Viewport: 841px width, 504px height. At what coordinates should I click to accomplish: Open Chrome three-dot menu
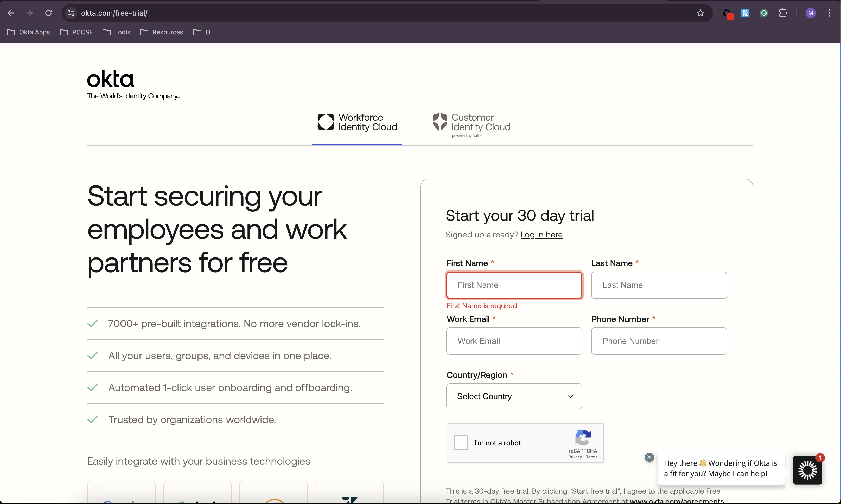click(829, 13)
